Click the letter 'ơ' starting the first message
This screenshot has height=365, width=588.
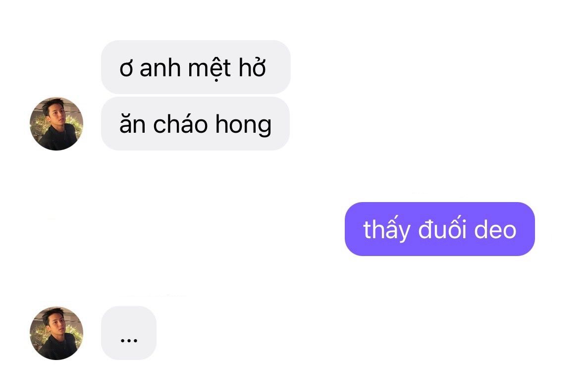pyautogui.click(x=126, y=70)
